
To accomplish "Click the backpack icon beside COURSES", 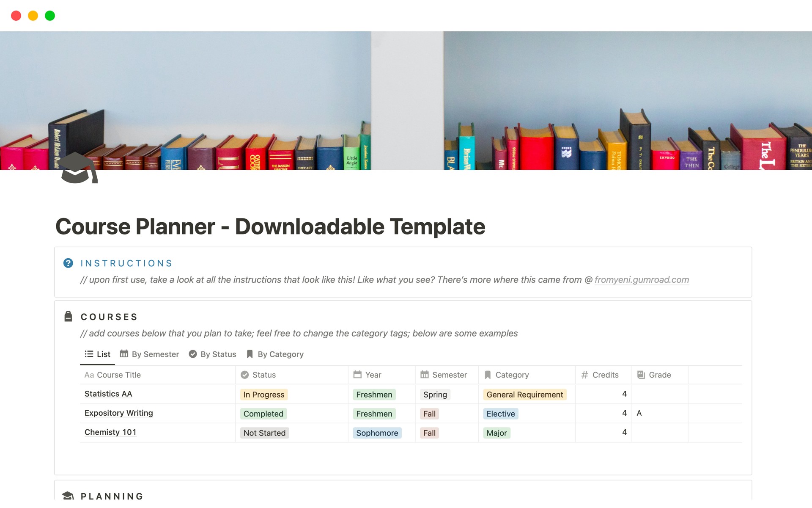I will [x=68, y=316].
